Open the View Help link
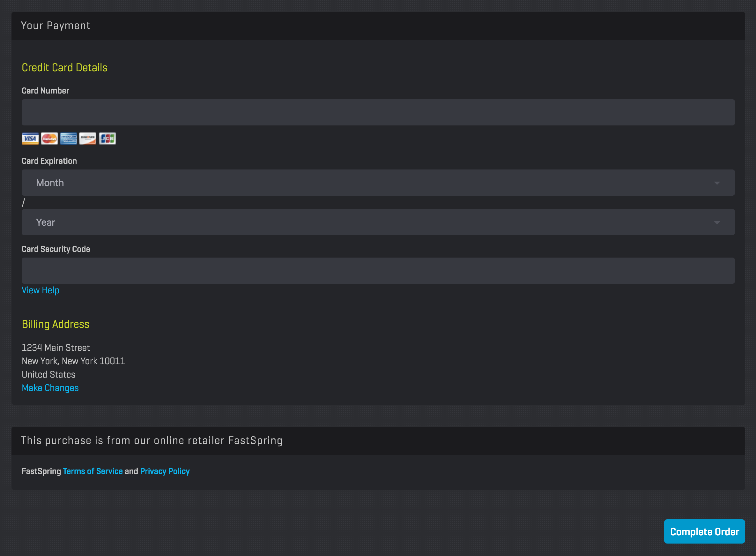The width and height of the screenshot is (756, 556). [41, 290]
